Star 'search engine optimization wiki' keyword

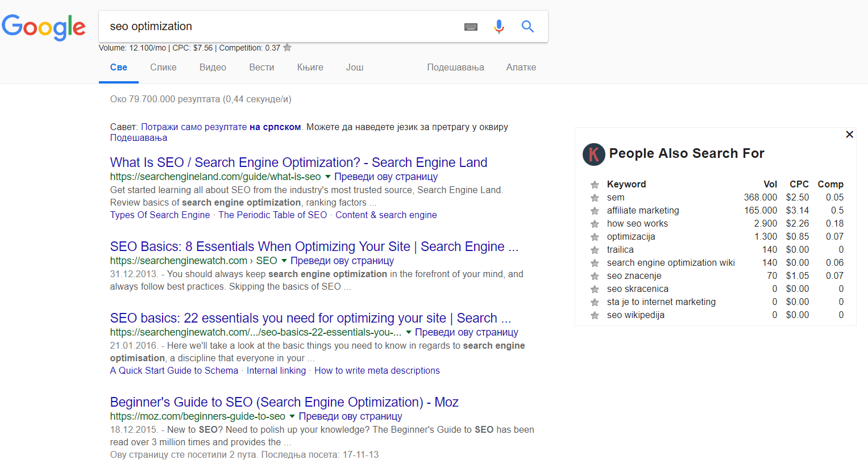coord(595,263)
